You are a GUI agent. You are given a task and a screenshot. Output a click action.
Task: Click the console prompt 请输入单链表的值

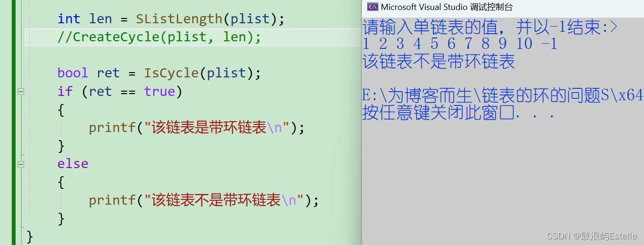pos(490,28)
